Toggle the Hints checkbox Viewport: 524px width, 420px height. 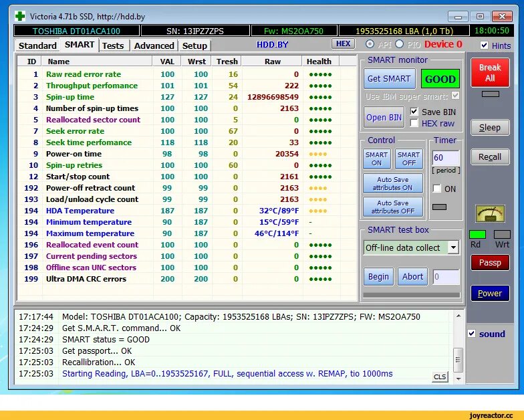tap(484, 45)
